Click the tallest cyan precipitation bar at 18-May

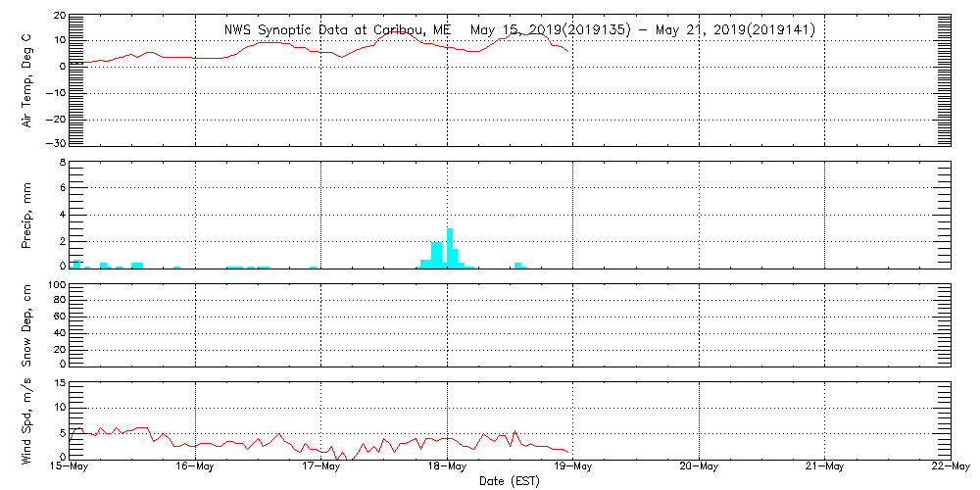450,249
